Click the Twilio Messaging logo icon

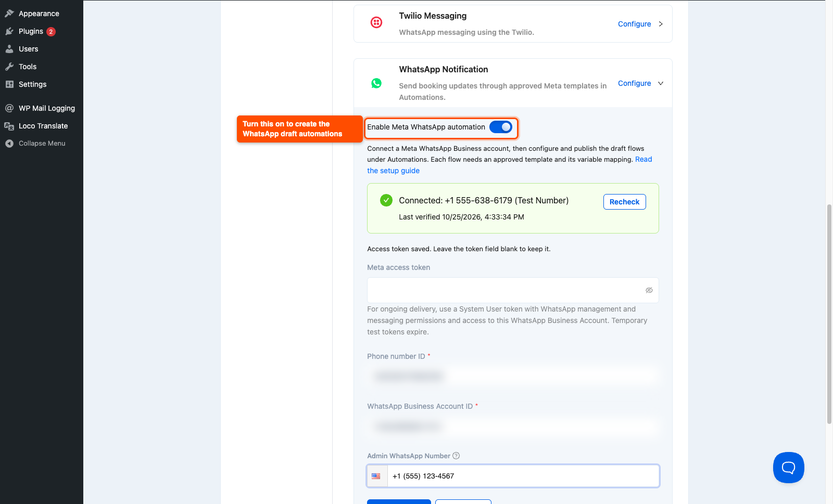tap(376, 22)
